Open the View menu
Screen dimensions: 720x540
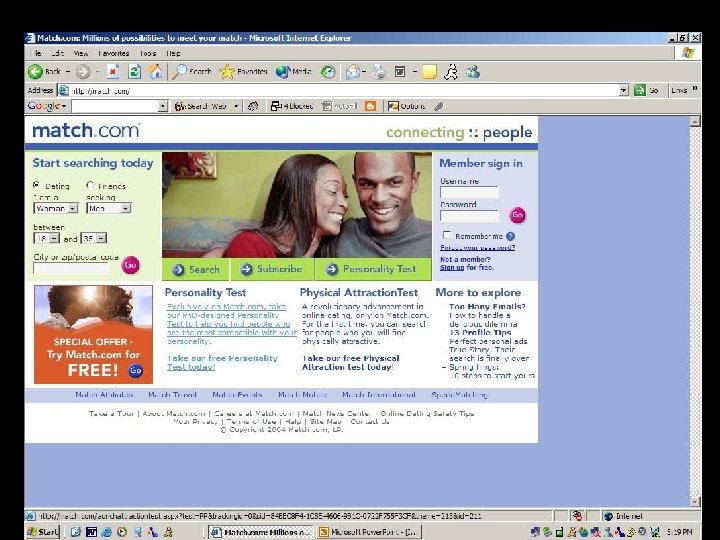(80, 53)
